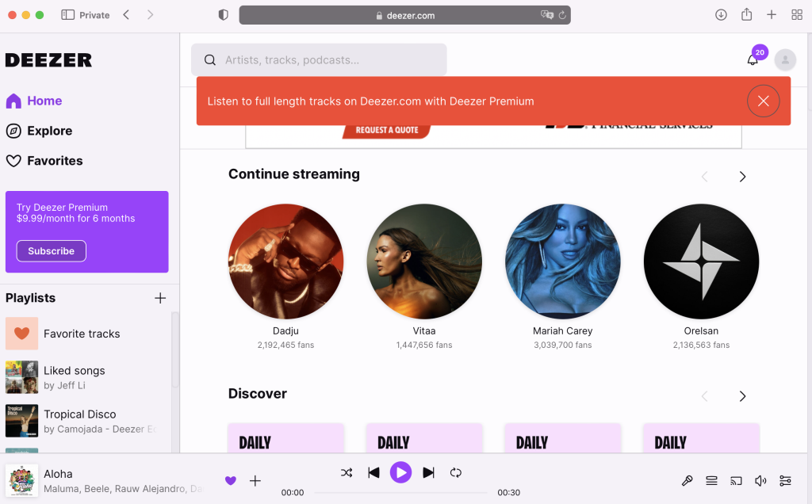Viewport: 812px width, 504px height.
Task: Click the 00:00 elapsed time text
Action: tap(293, 493)
